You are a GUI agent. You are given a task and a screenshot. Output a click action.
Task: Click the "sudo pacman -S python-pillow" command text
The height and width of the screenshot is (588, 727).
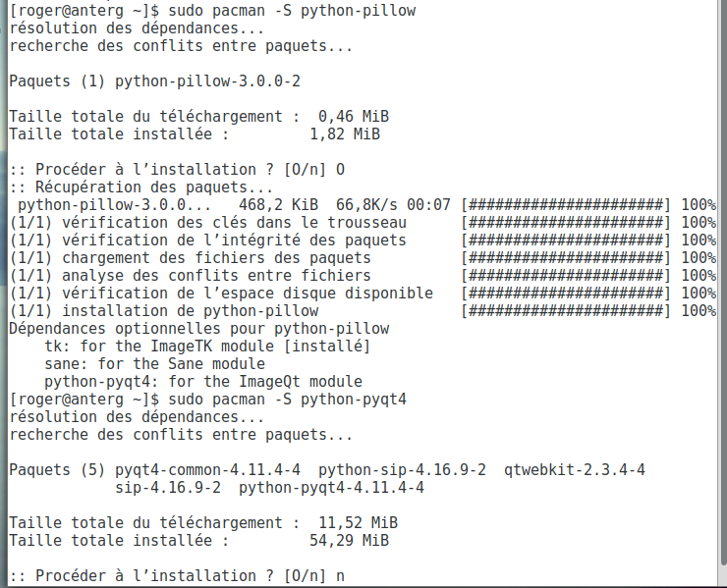pyautogui.click(x=292, y=11)
